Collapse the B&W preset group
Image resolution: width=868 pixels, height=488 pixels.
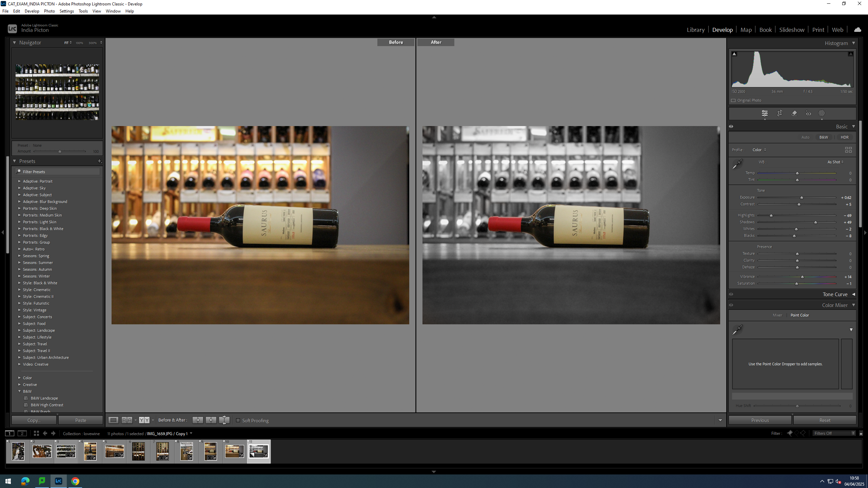pyautogui.click(x=19, y=391)
